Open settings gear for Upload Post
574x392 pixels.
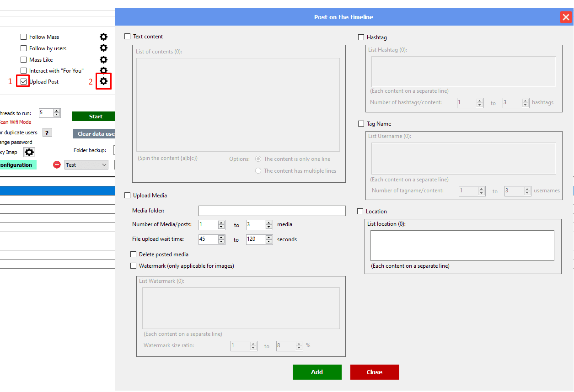(104, 81)
